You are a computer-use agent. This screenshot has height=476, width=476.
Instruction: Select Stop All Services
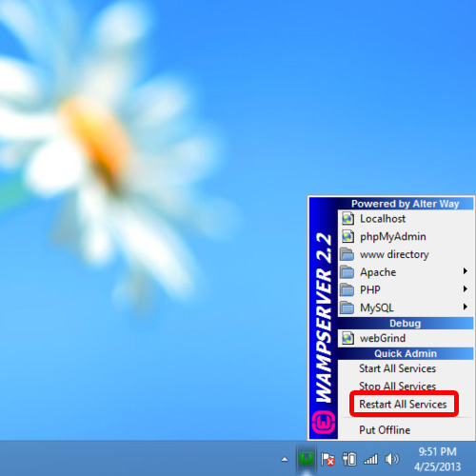(x=397, y=387)
